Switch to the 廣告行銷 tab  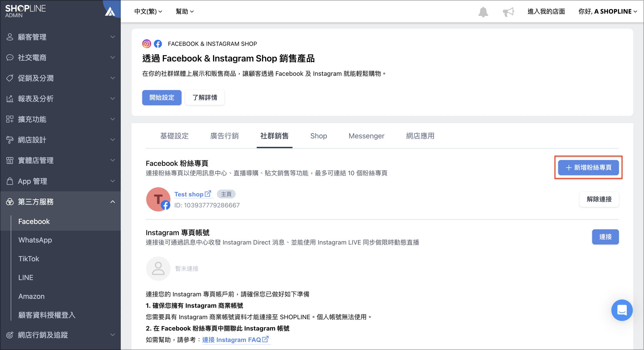(x=224, y=136)
